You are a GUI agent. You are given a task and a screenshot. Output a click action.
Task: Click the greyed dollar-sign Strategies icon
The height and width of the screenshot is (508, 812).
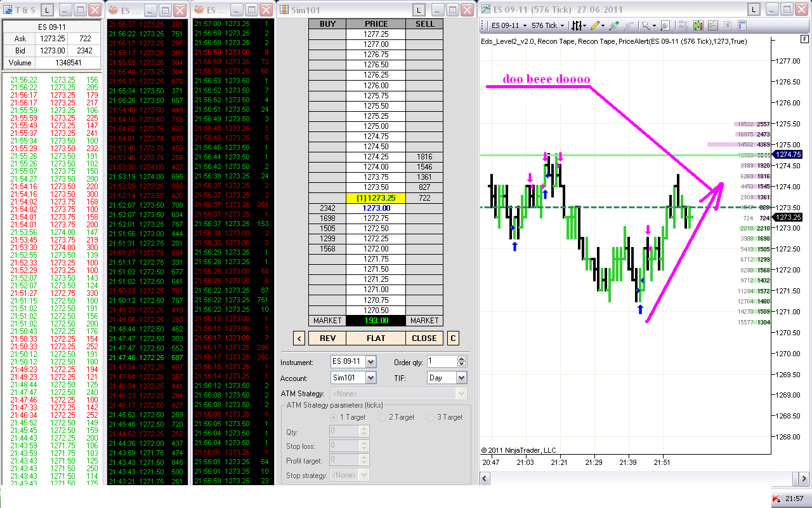(728, 25)
